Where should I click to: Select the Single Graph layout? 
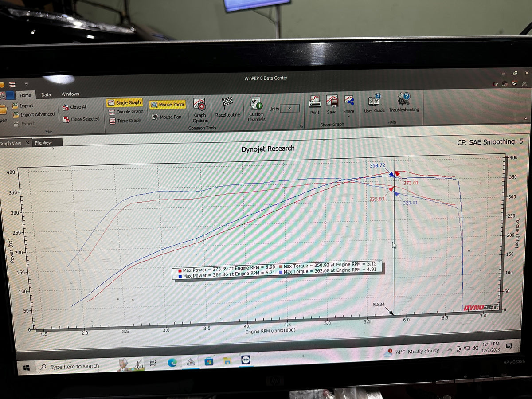pos(124,102)
